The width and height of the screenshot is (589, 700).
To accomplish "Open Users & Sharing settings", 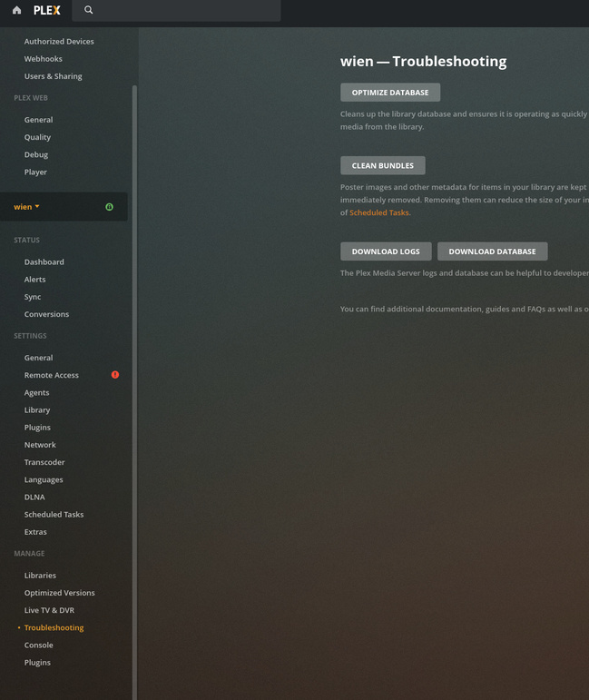I will pos(54,76).
